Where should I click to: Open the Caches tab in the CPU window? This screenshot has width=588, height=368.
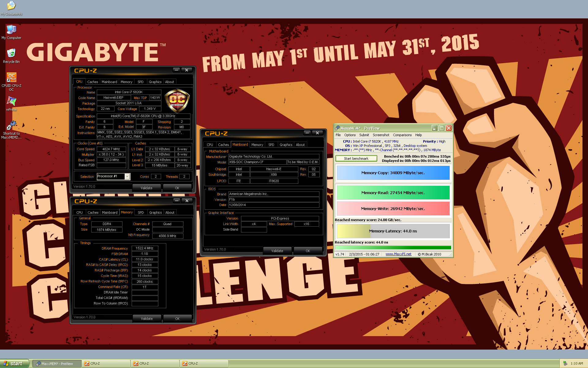tap(92, 82)
